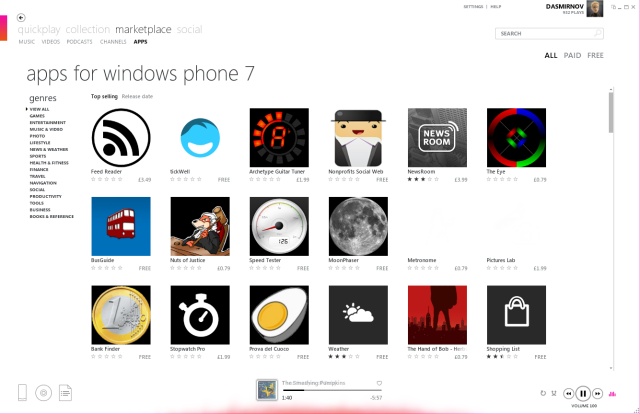
Task: Open the MoonPhaser moon icon
Action: coord(358,226)
